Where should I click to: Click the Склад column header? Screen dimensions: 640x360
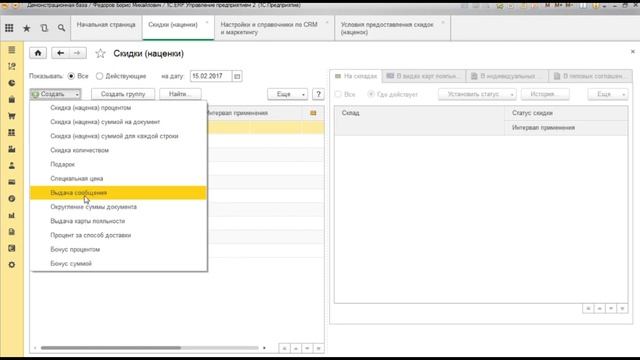(x=419, y=120)
